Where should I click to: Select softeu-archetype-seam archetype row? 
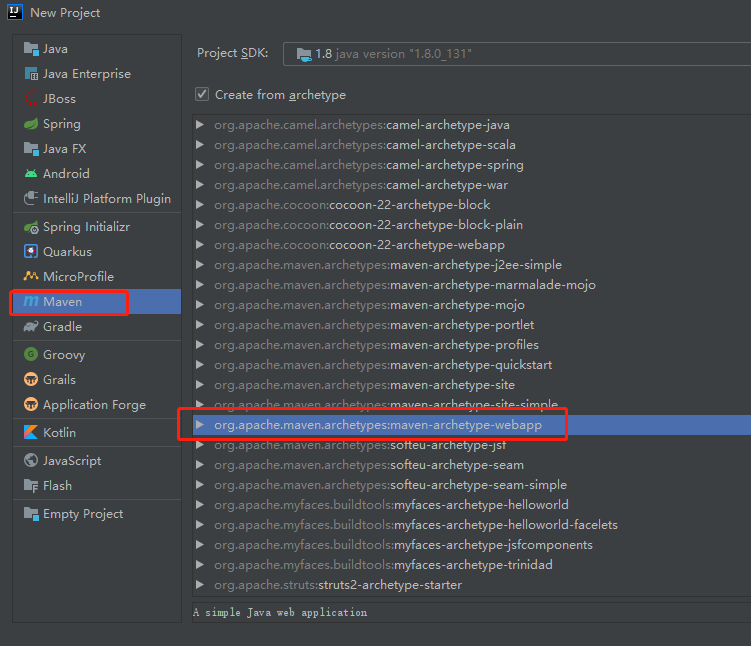(x=472, y=465)
